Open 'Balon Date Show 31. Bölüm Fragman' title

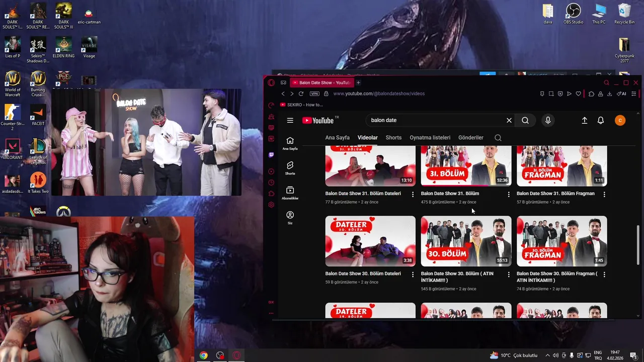(555, 193)
